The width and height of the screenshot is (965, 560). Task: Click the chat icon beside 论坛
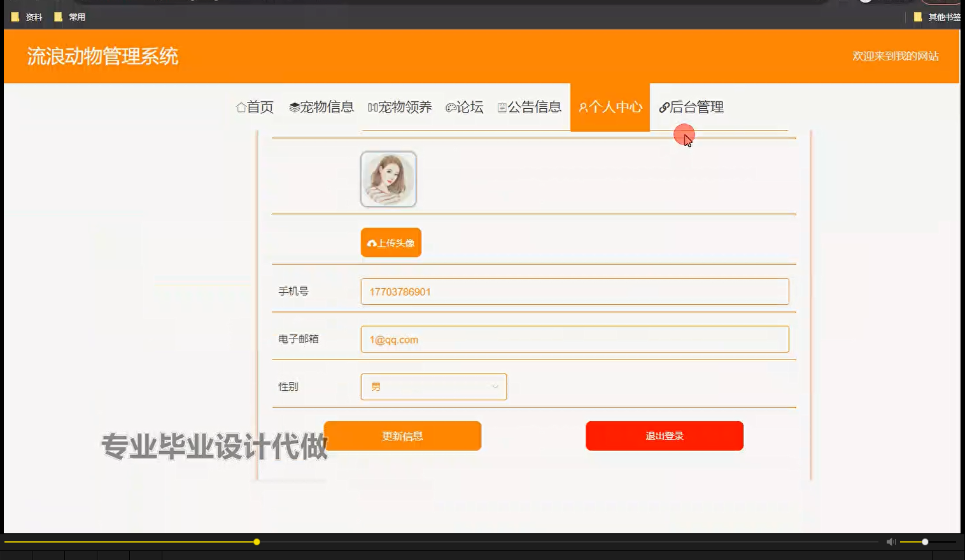point(451,108)
